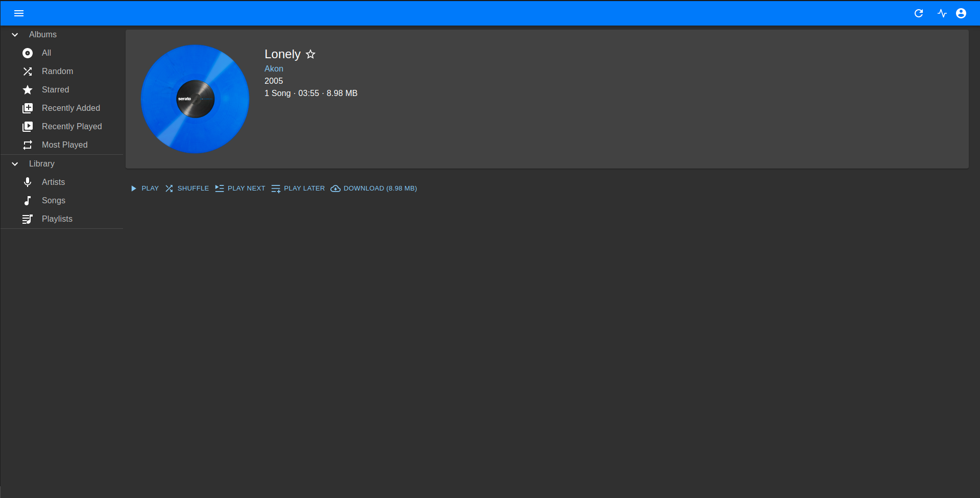980x498 pixels.
Task: Click the Recently Added albums icon
Action: click(x=28, y=108)
